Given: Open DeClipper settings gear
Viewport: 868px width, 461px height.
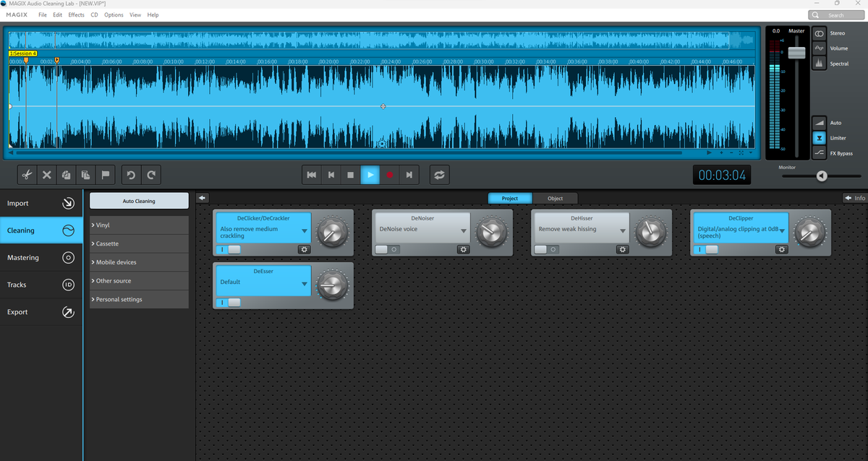Looking at the screenshot, I should tap(782, 249).
